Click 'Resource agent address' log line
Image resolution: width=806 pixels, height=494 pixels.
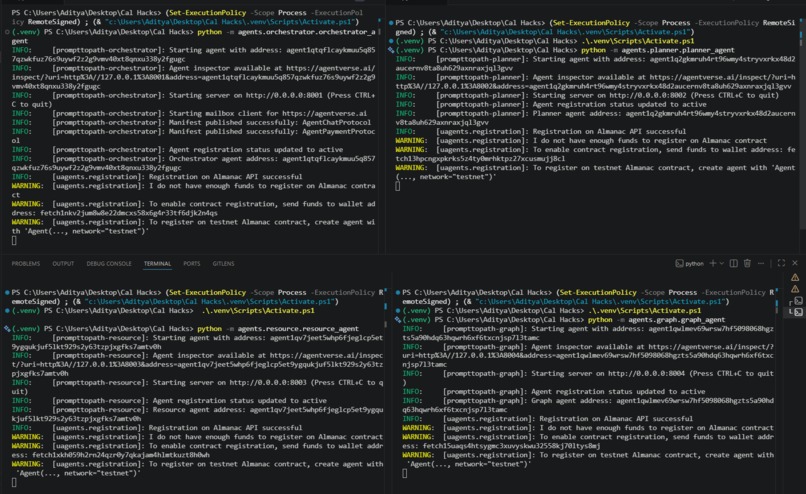pos(197,414)
